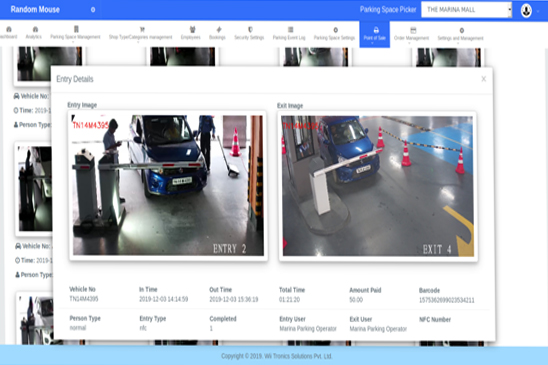The image size is (548, 365).
Task: Select the Total Time value 01:21:20
Action: coord(289,300)
